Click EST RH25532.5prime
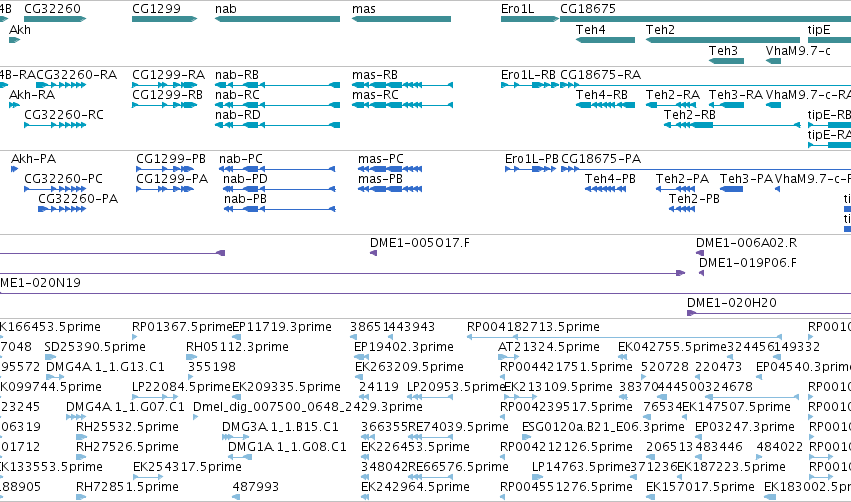 point(127,428)
